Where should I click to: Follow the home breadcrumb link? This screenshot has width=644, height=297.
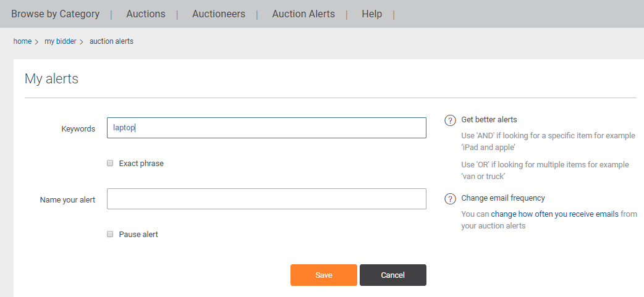point(22,41)
